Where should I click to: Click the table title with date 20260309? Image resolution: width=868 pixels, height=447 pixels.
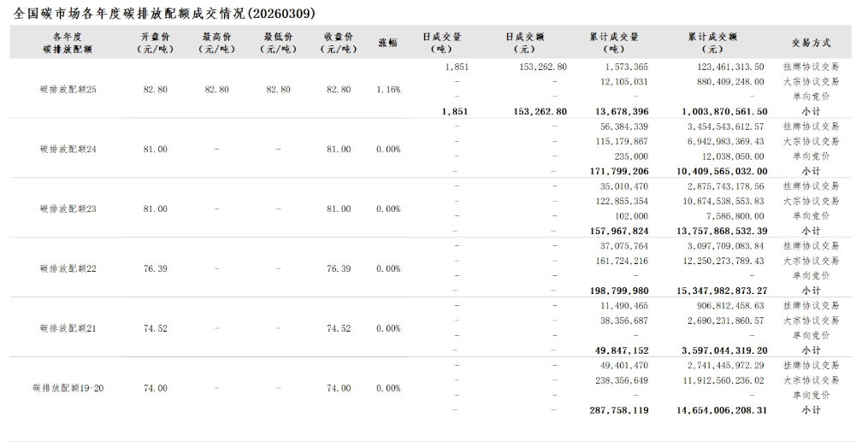(x=164, y=14)
